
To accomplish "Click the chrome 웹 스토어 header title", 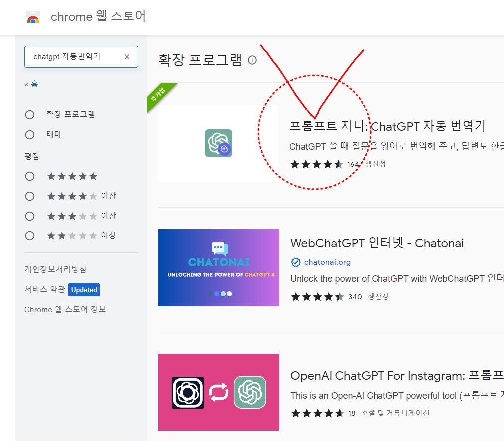I will coord(98,16).
